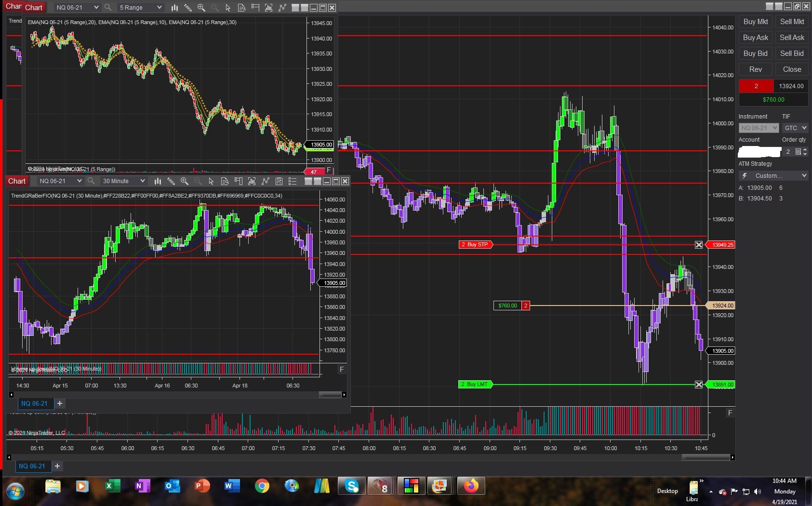Zoom in on the 30 Minute chart
Viewport: 812px width, 506px height.
[x=185, y=181]
